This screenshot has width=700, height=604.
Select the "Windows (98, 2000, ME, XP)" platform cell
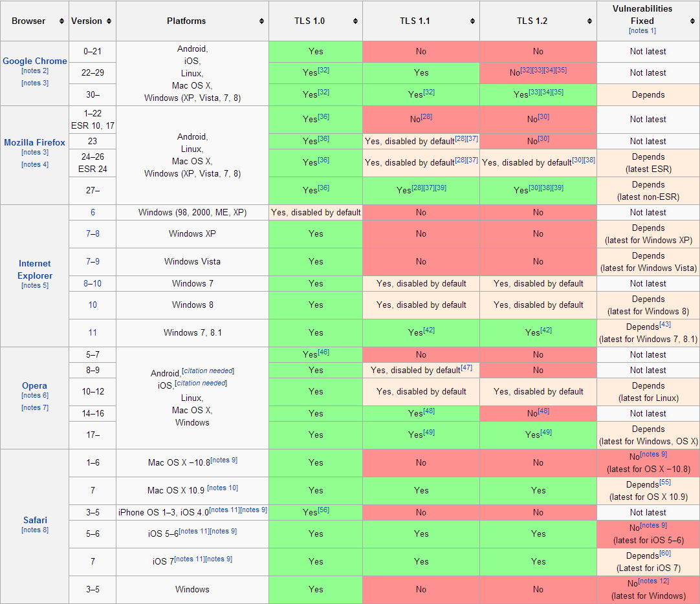click(x=192, y=212)
